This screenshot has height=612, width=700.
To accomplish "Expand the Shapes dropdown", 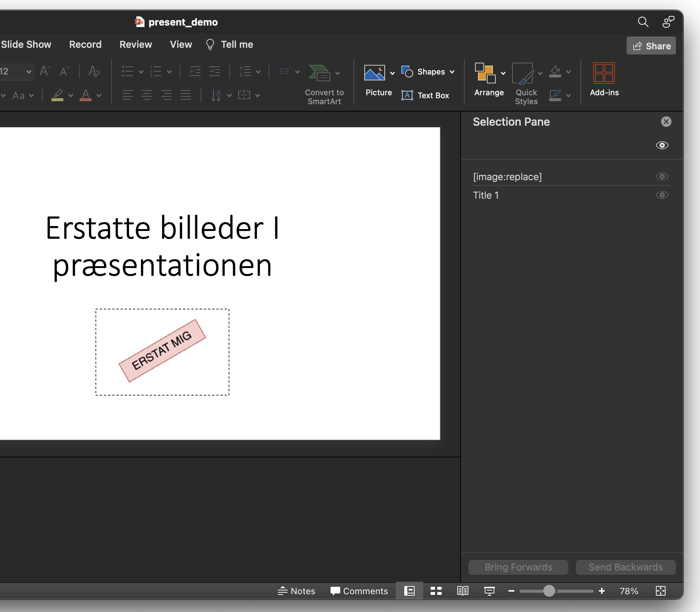I will point(452,72).
